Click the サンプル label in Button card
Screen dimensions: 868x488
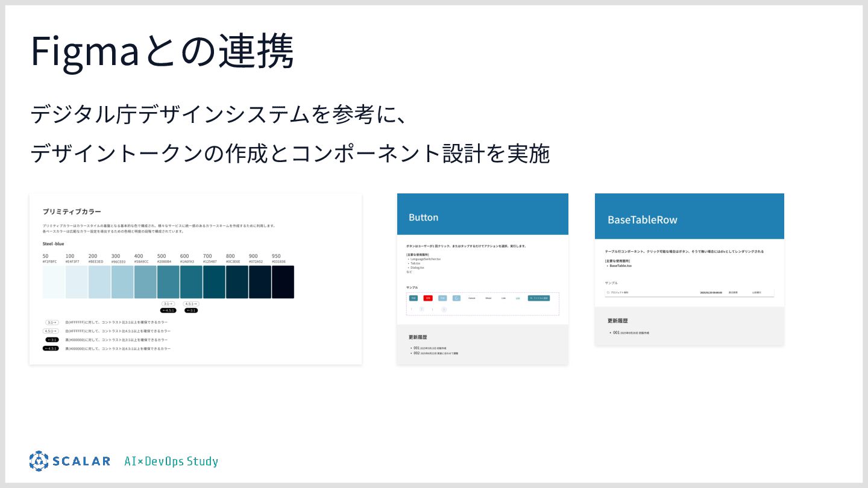412,287
